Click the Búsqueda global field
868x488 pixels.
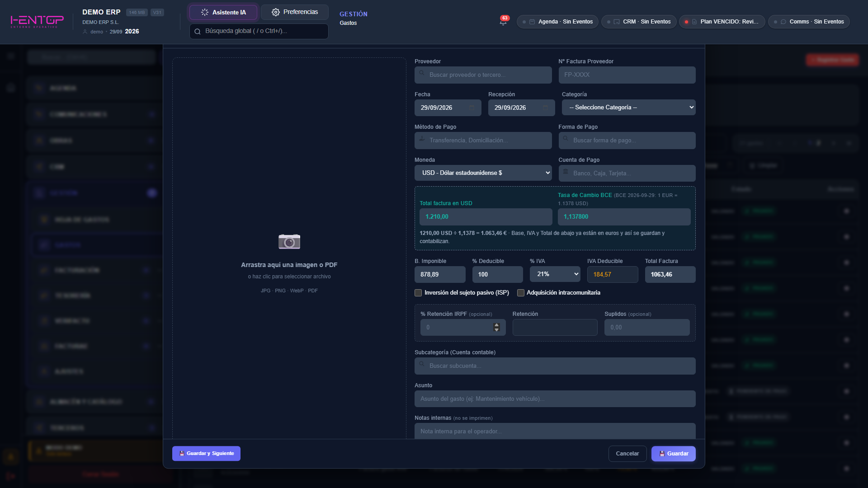(x=259, y=31)
